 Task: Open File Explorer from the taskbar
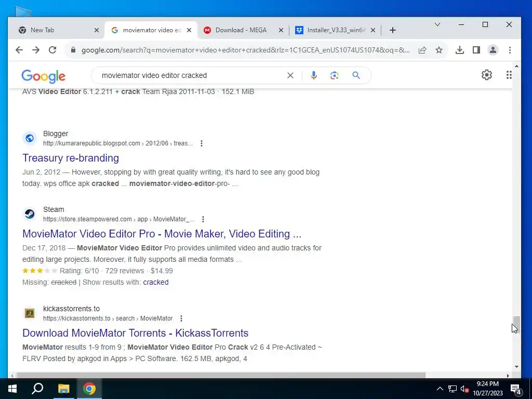tap(63, 389)
